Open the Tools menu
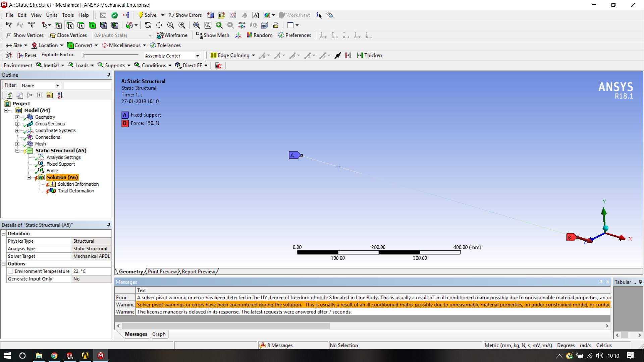The height and width of the screenshot is (362, 644). [x=67, y=15]
